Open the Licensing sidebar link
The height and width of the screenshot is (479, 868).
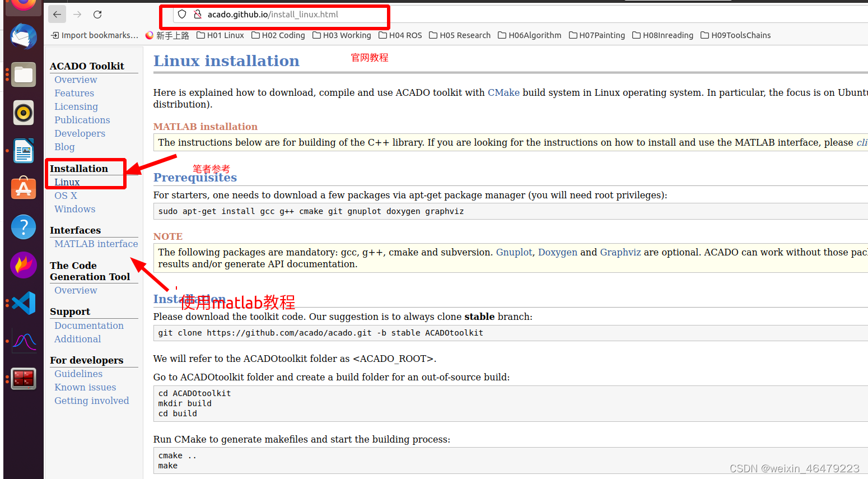(x=76, y=106)
